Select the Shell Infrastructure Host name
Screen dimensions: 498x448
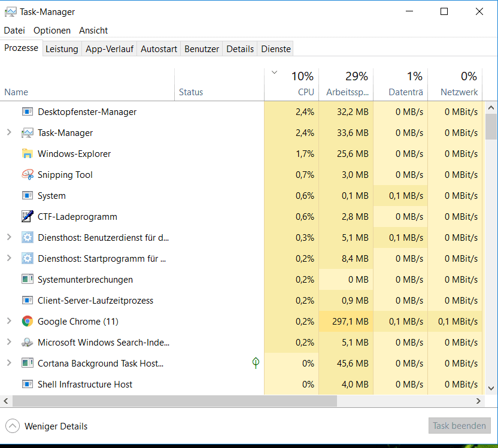85,385
